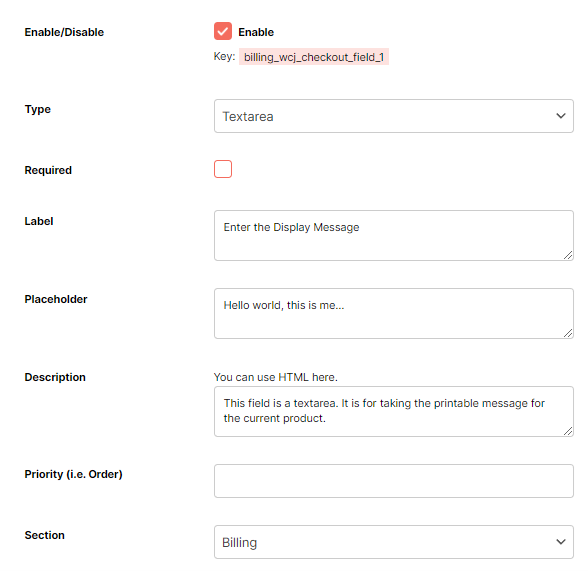Open the Section dropdown showing Billing
588x571 pixels.
point(394,542)
